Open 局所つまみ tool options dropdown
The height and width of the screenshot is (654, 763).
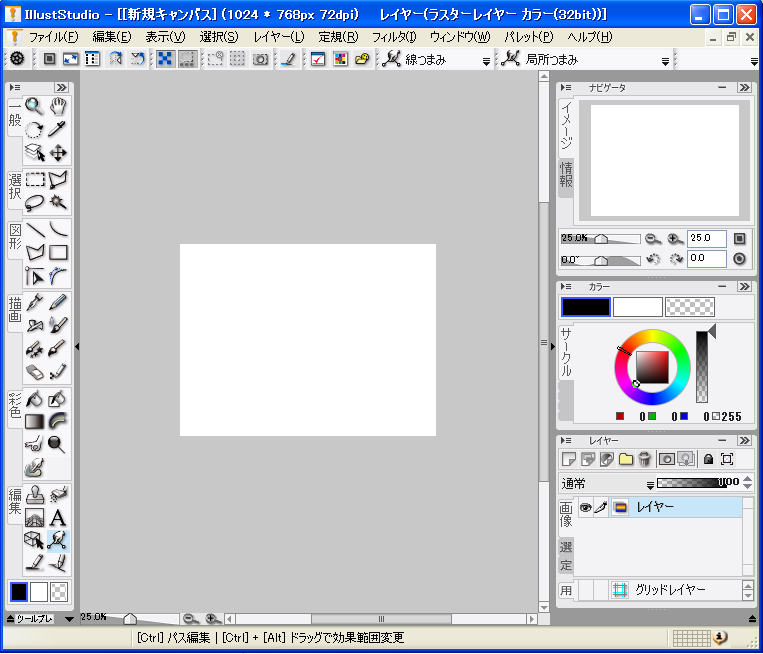pos(665,61)
